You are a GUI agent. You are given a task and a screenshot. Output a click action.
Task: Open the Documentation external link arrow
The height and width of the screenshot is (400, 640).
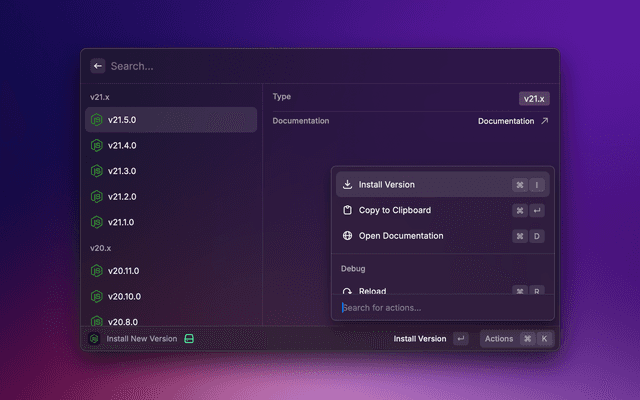click(544, 121)
